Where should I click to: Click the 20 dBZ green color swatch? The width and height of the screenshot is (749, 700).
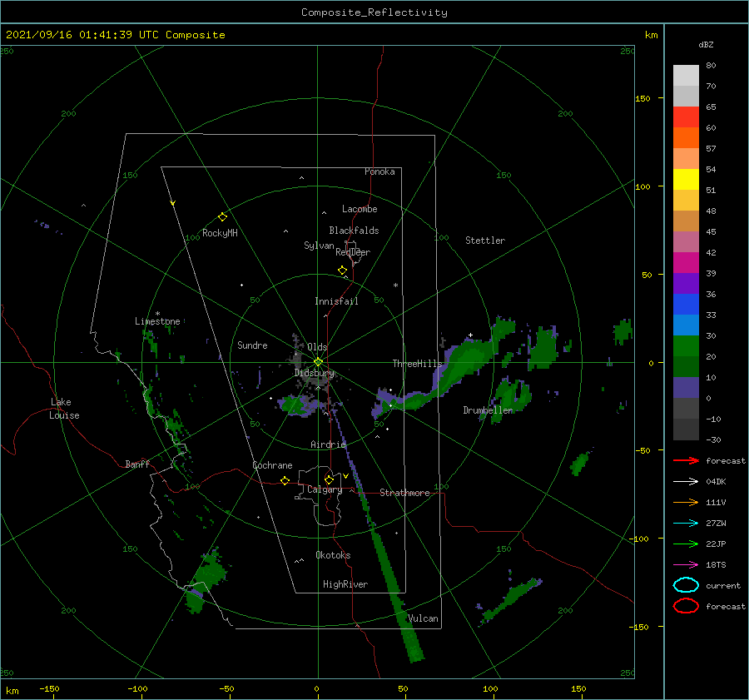[x=686, y=346]
